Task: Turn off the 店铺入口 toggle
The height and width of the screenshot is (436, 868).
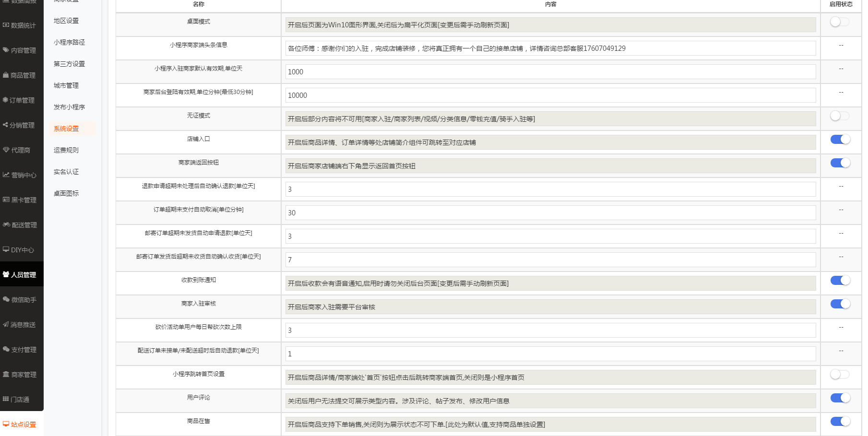Action: click(840, 140)
